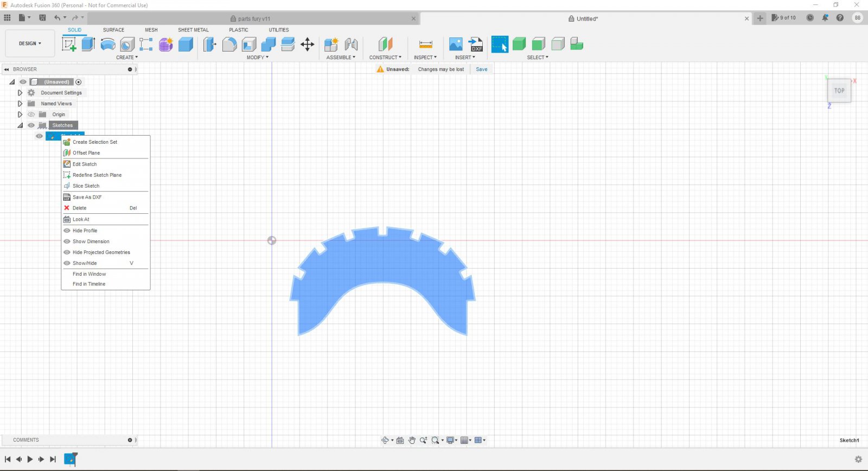This screenshot has width=868, height=471.
Task: Select the Orbit navigation tool
Action: (385, 440)
